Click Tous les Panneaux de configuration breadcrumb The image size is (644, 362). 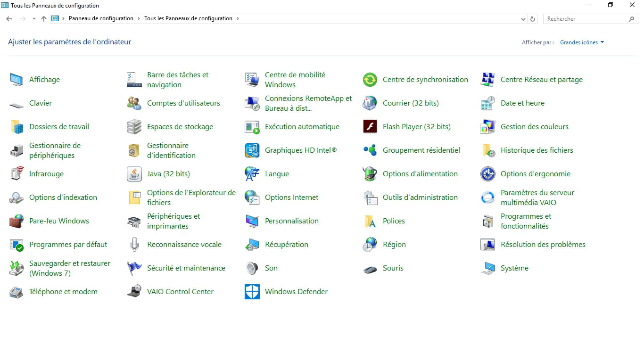click(188, 19)
